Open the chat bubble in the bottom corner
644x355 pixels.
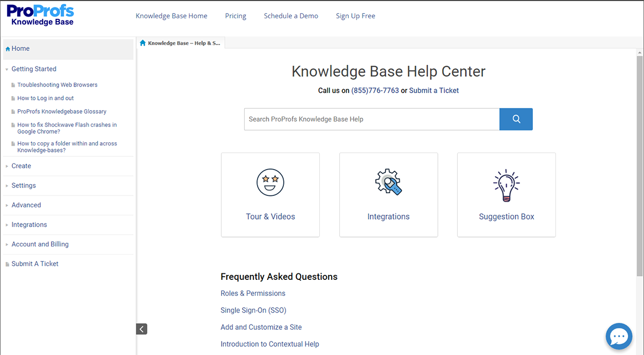coord(619,336)
